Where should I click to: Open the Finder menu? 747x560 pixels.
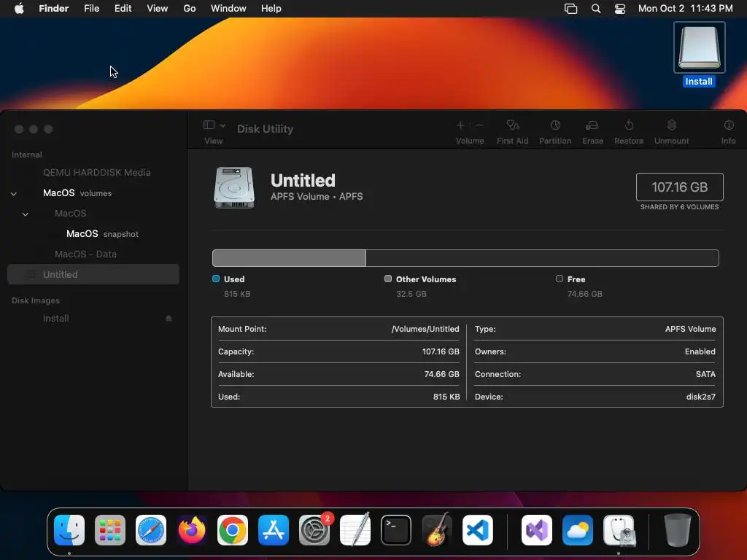54,9
